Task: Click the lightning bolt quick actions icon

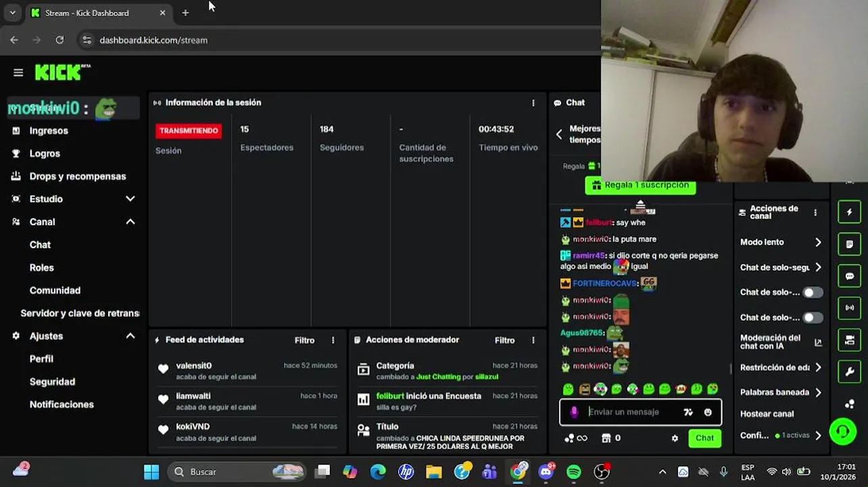Action: pyautogui.click(x=850, y=212)
